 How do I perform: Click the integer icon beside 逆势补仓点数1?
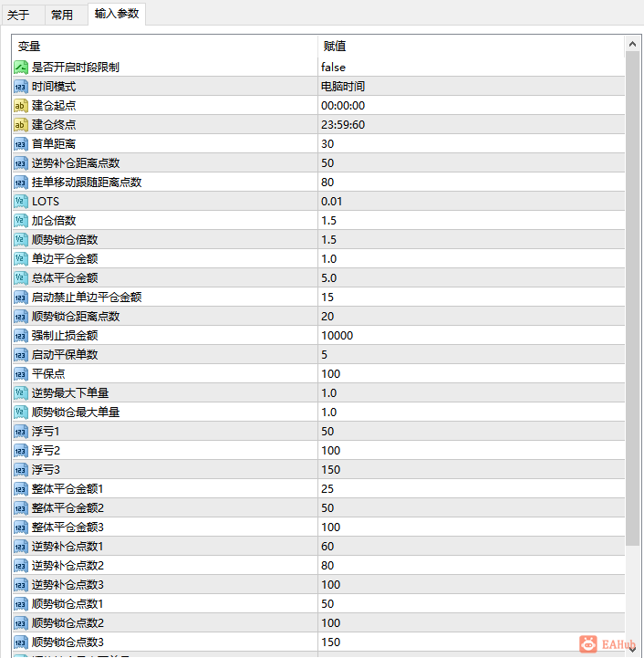click(21, 547)
